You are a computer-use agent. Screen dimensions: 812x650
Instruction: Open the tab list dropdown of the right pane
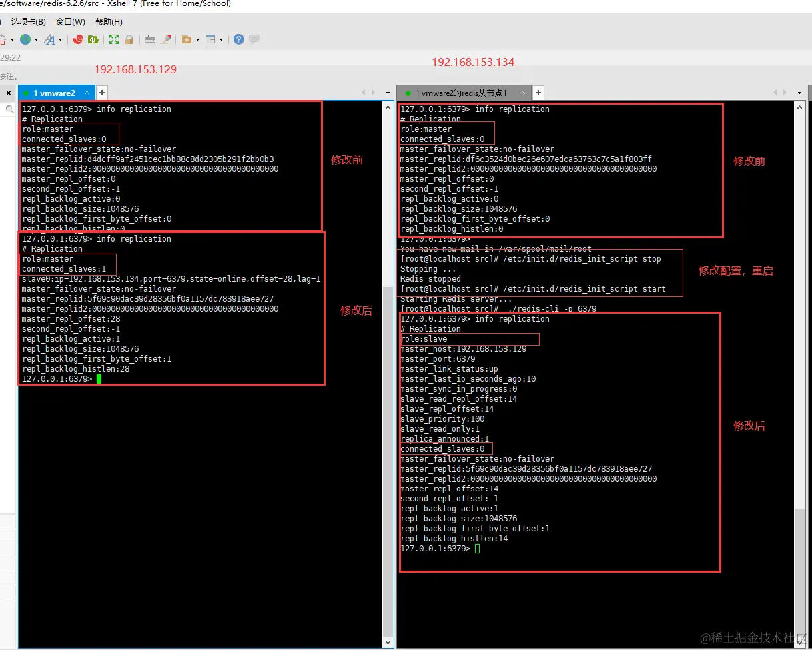[x=799, y=93]
